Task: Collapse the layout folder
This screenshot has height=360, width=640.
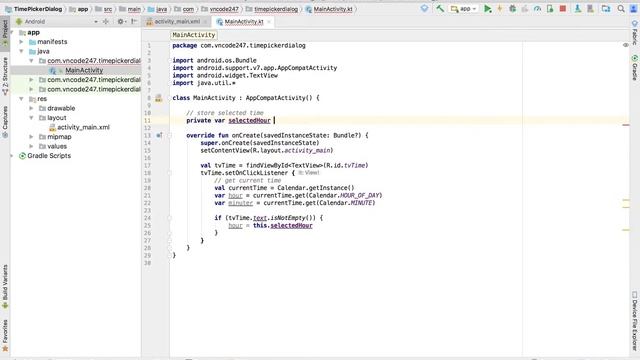Action: [31, 118]
